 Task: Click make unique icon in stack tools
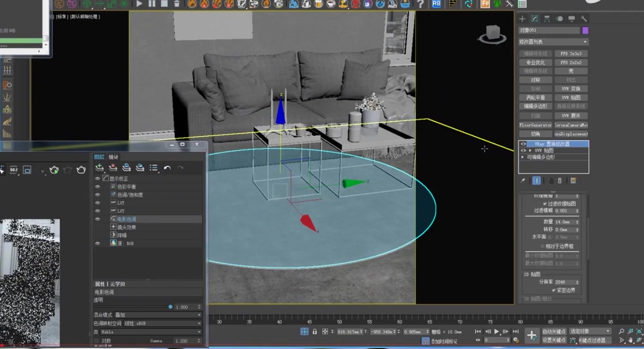551,180
